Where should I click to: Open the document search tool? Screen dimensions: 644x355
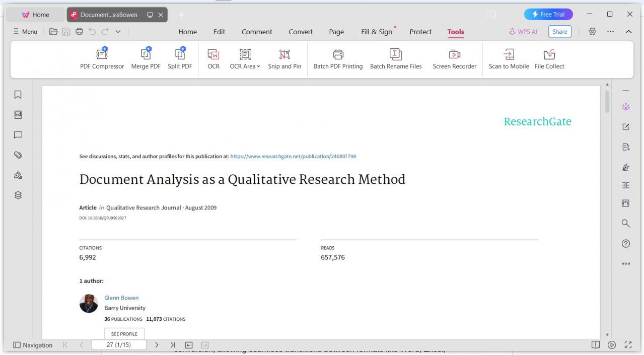point(625,223)
